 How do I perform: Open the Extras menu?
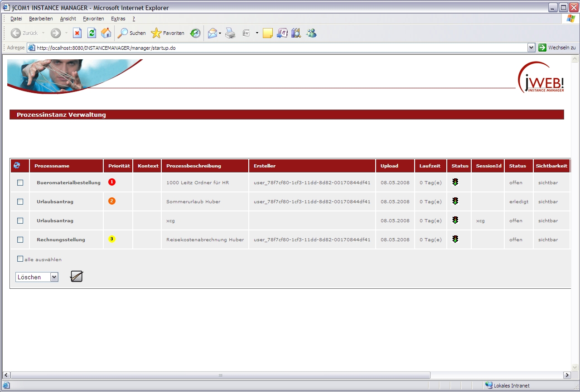(x=118, y=19)
